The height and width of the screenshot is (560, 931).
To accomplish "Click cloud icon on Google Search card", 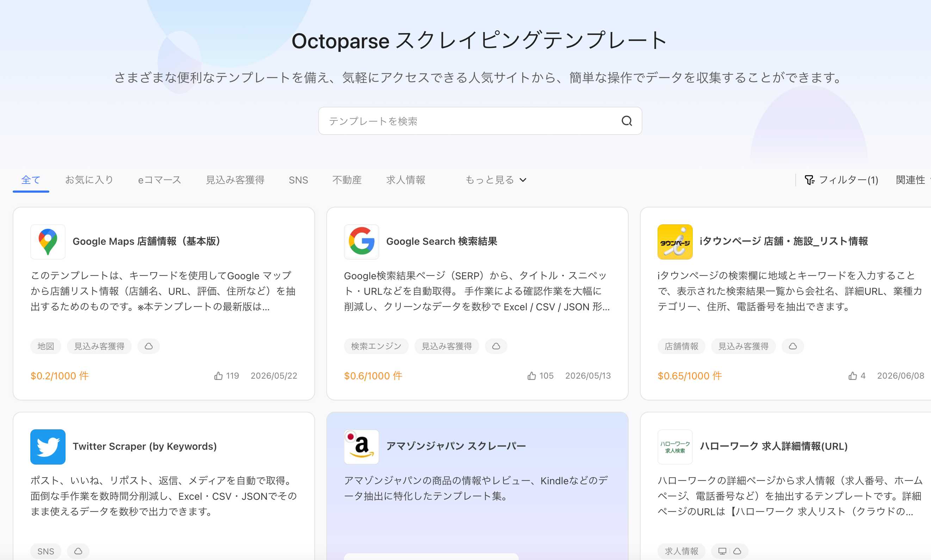I will tap(496, 346).
